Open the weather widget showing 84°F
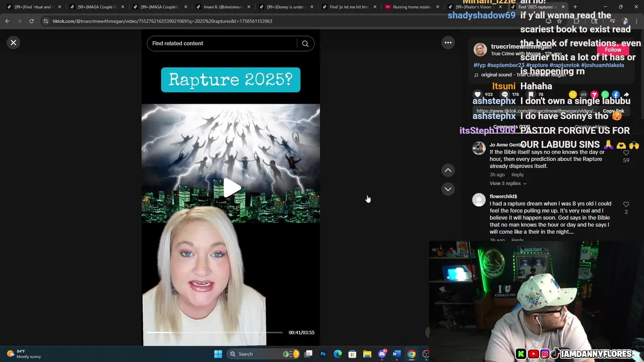Screen dimensions: 644x362 (x=23, y=354)
